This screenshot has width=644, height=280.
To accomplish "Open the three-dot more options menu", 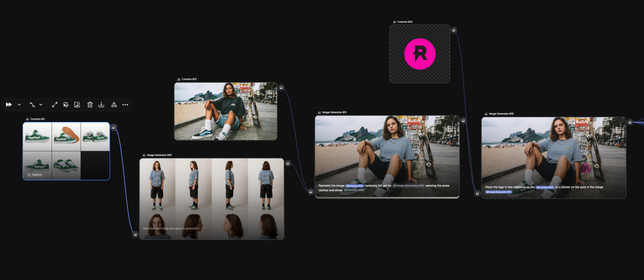I will pos(125,105).
